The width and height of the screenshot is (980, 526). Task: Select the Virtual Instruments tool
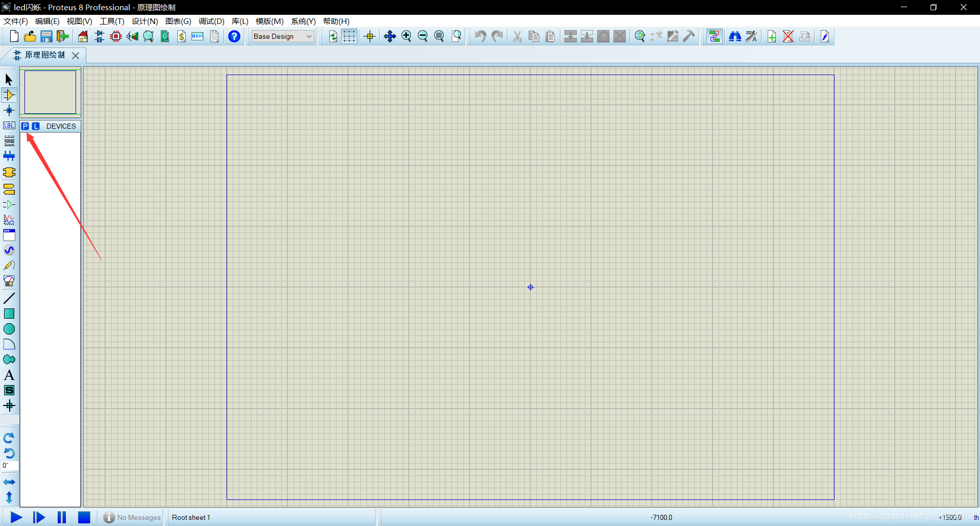9,281
